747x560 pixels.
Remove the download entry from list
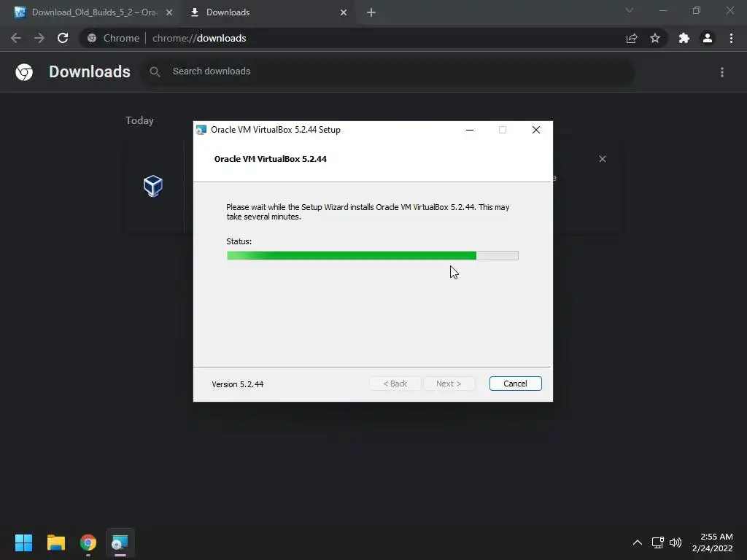[603, 159]
